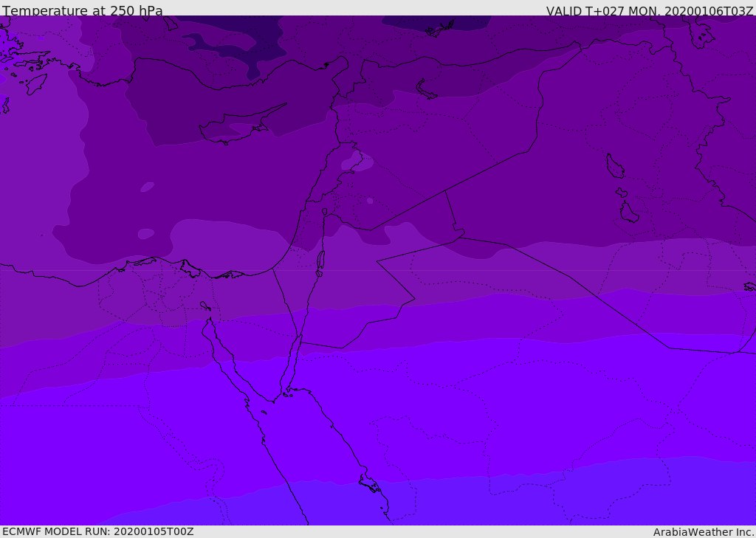Image resolution: width=756 pixels, height=538 pixels.
Task: Click the 'Temperature at 250 hPa' title
Action: 83,10
